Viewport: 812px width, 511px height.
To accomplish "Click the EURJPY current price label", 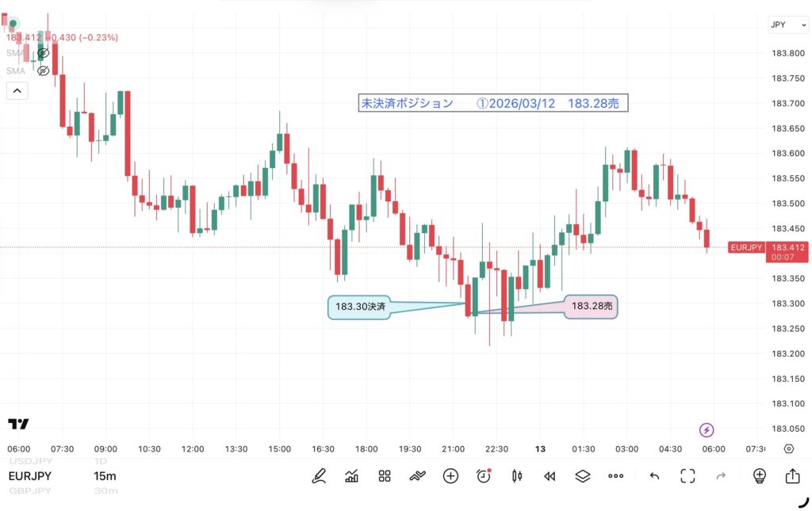I will 746,247.
